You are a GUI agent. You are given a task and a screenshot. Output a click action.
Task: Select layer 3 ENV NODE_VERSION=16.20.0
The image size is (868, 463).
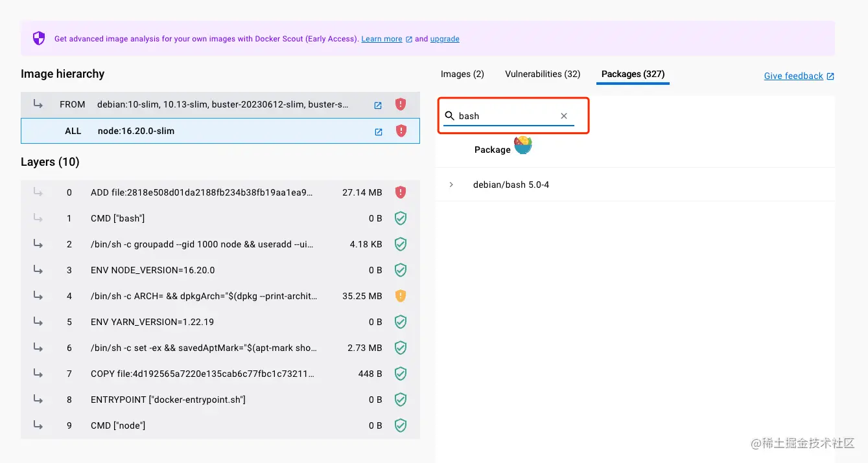point(220,270)
